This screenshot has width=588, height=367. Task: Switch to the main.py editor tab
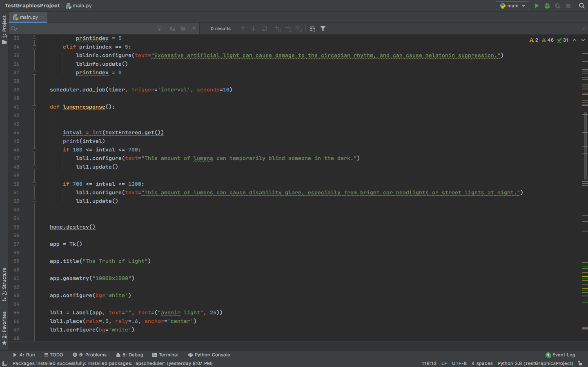click(29, 17)
